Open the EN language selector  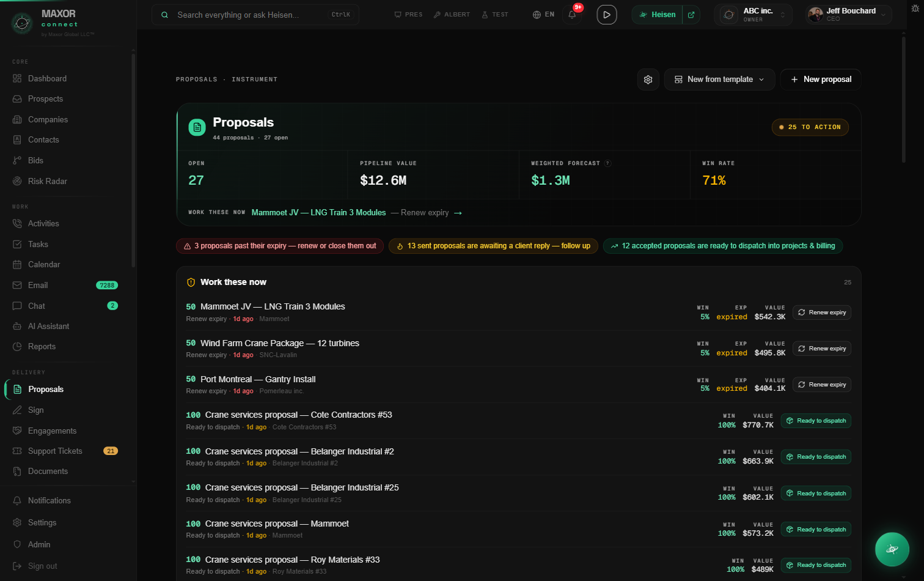pyautogui.click(x=543, y=14)
